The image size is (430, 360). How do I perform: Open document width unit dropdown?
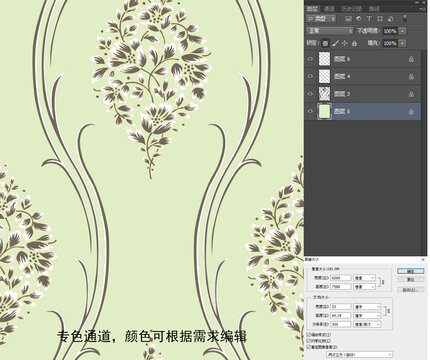pos(367,306)
